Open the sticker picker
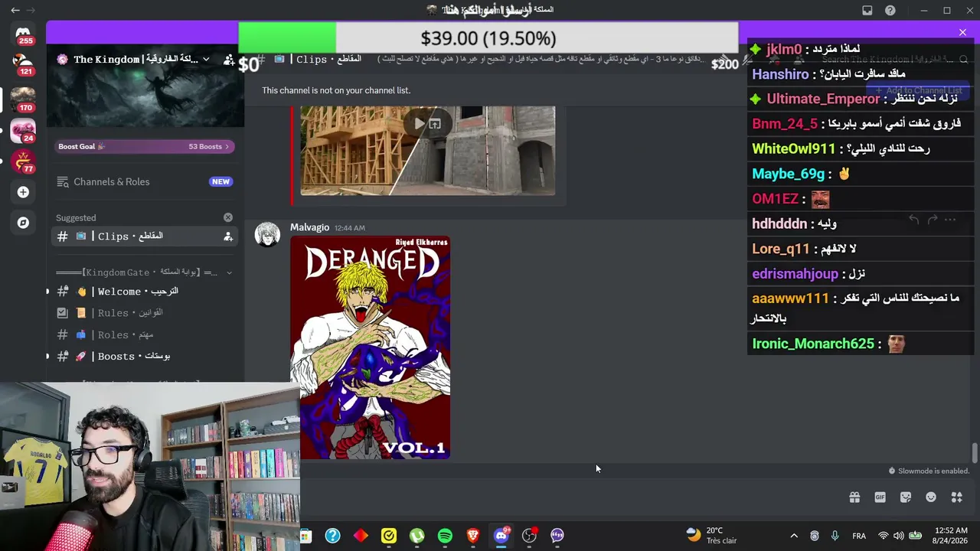The height and width of the screenshot is (551, 980). pos(906,497)
